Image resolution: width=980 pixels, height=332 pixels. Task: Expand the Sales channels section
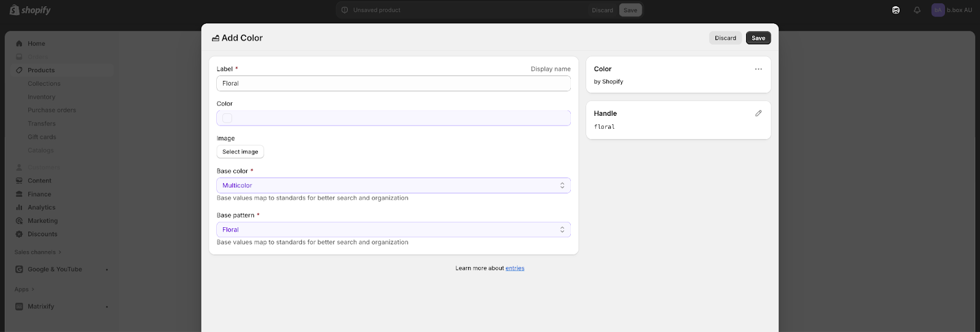pyautogui.click(x=38, y=252)
